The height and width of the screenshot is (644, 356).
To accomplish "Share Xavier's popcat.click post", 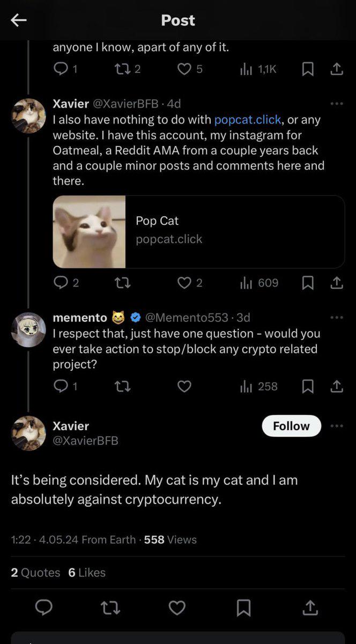I will pos(337,283).
